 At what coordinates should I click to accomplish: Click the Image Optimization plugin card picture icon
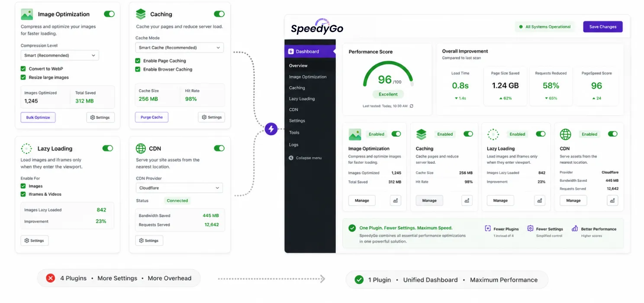[27, 14]
